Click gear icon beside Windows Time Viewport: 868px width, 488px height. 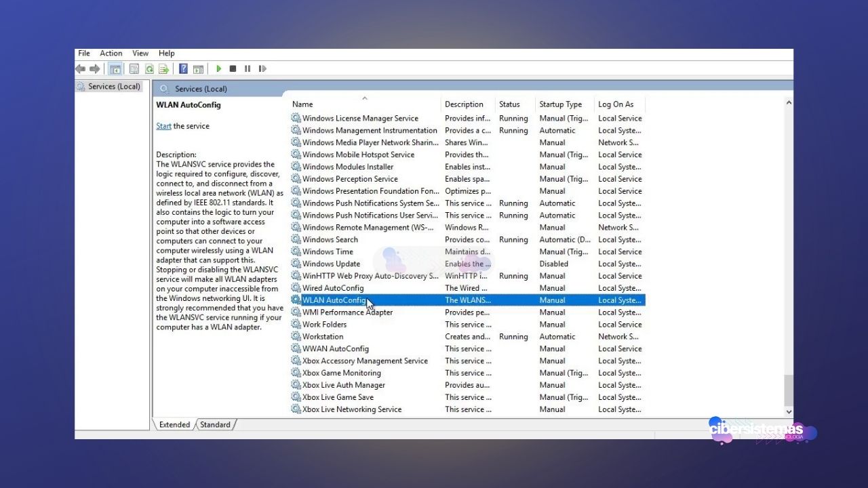coord(296,251)
